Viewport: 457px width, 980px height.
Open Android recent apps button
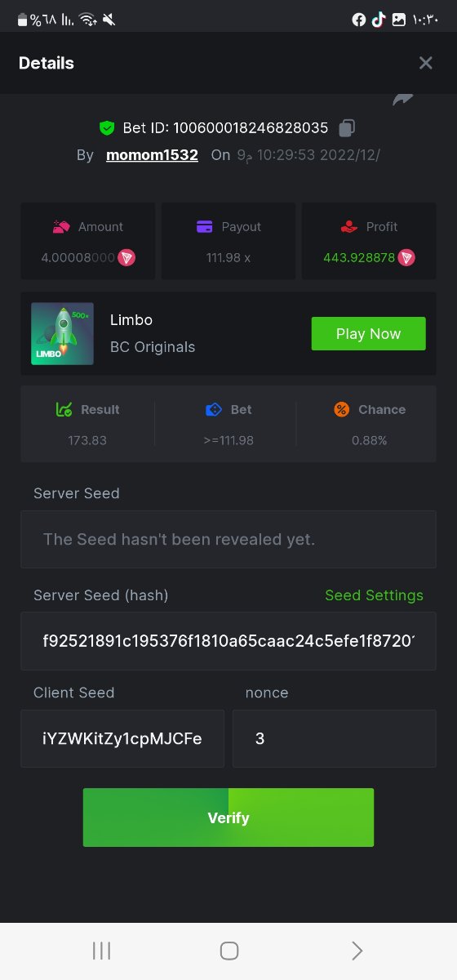(x=101, y=951)
